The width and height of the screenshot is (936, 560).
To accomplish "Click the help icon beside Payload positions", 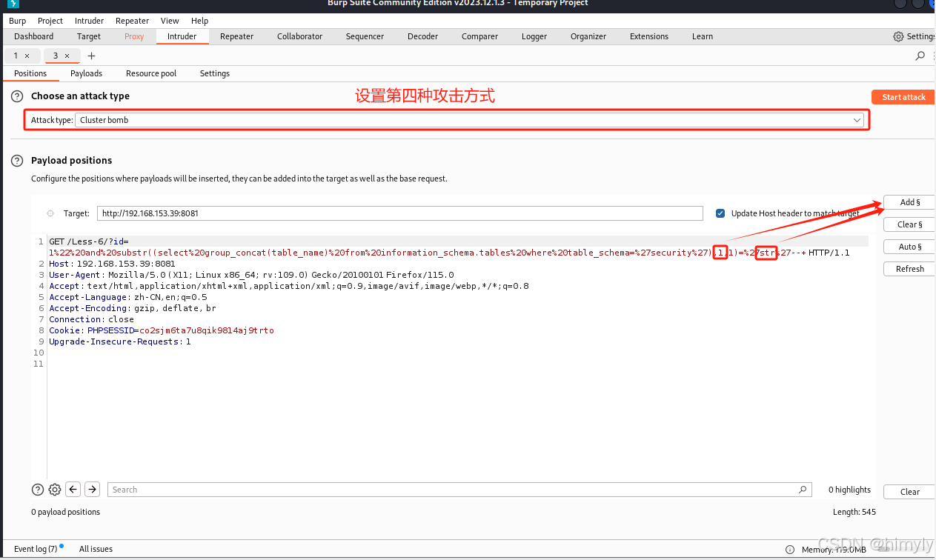I will click(17, 161).
